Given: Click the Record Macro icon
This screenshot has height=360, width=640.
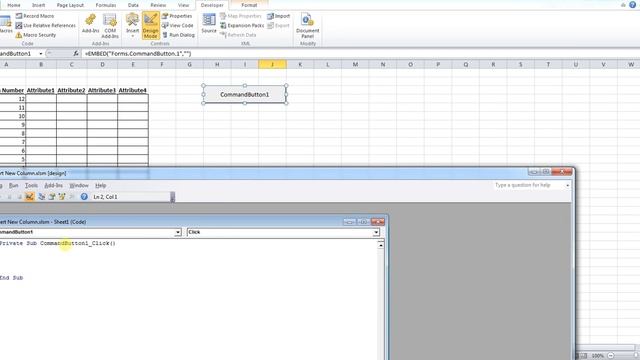Looking at the screenshot, I should (19, 16).
